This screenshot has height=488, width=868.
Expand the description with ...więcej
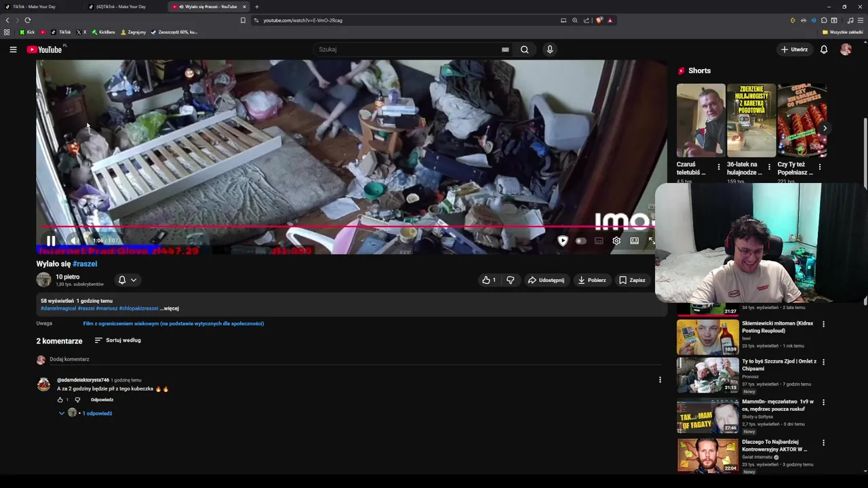(x=170, y=308)
